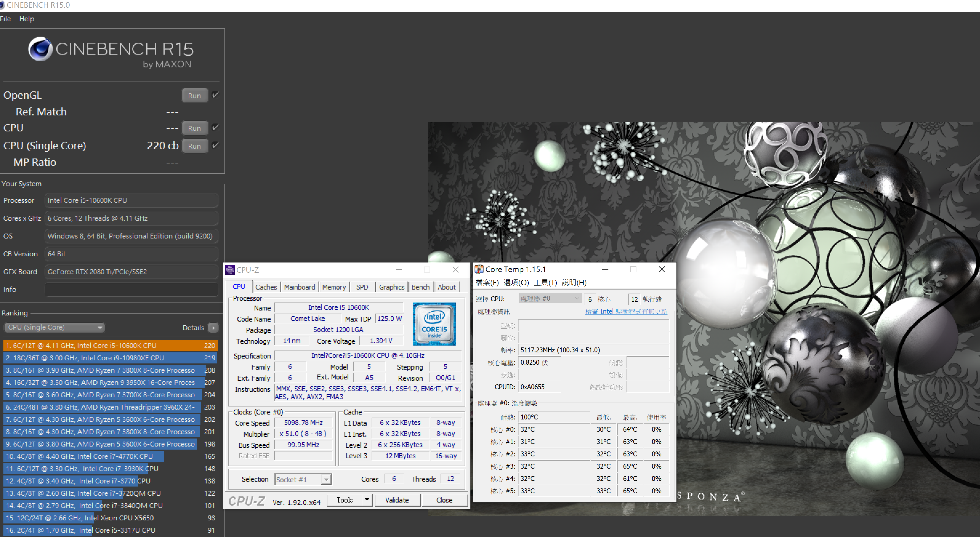Click the GFX Board field
This screenshot has width=980, height=537.
point(131,271)
